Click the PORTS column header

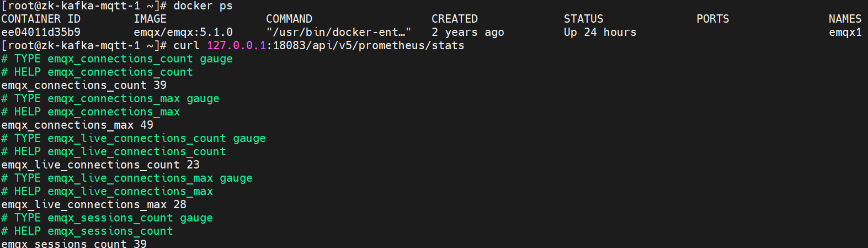point(712,19)
